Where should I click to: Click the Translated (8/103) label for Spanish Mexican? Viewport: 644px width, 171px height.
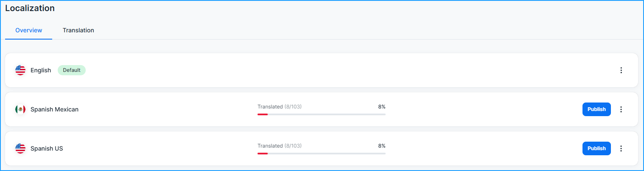(280, 107)
